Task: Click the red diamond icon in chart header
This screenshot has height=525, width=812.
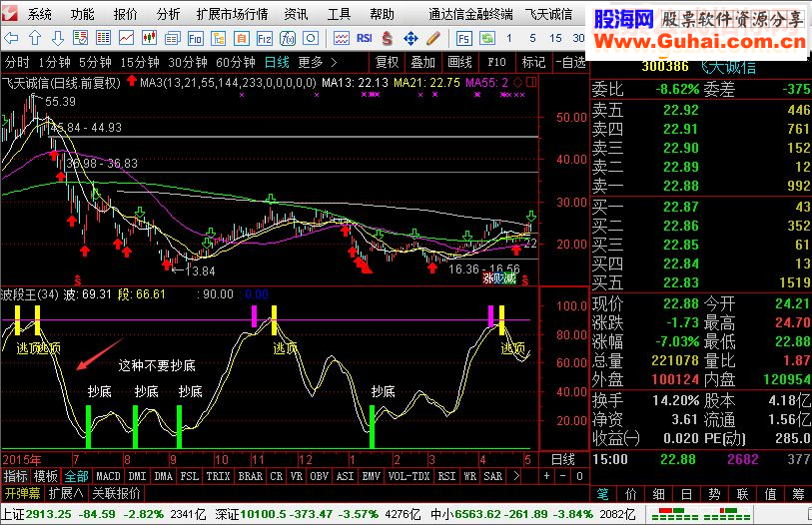Action: [517, 82]
